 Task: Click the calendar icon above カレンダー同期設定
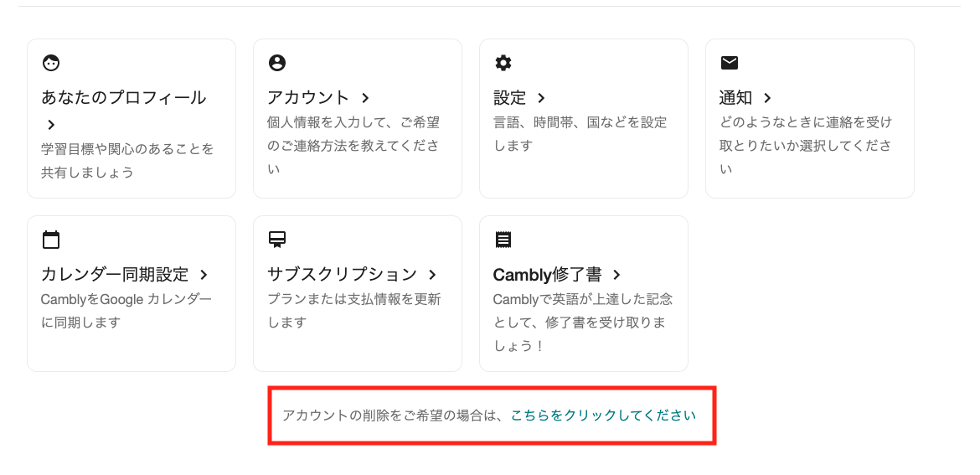pyautogui.click(x=50, y=240)
